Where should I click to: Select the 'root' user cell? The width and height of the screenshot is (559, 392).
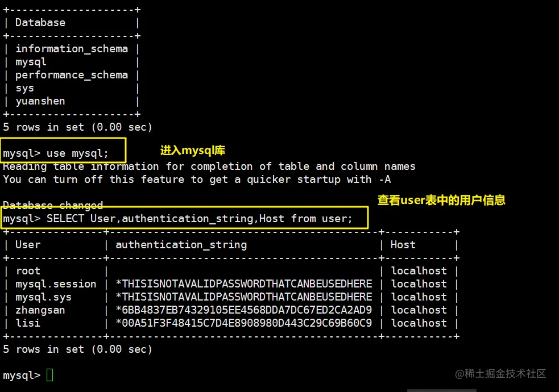click(28, 271)
